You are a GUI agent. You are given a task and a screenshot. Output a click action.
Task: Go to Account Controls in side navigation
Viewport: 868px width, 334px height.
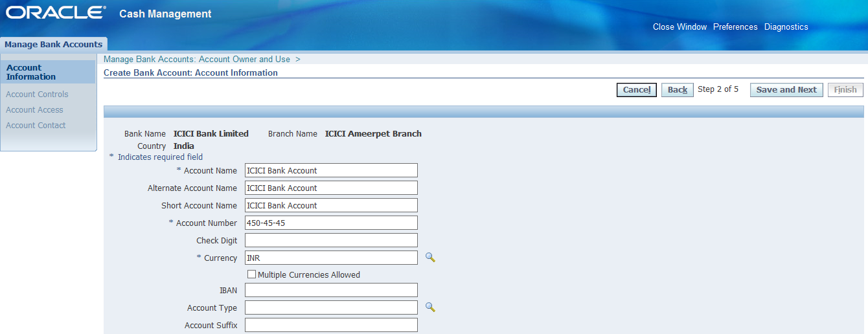pos(37,95)
